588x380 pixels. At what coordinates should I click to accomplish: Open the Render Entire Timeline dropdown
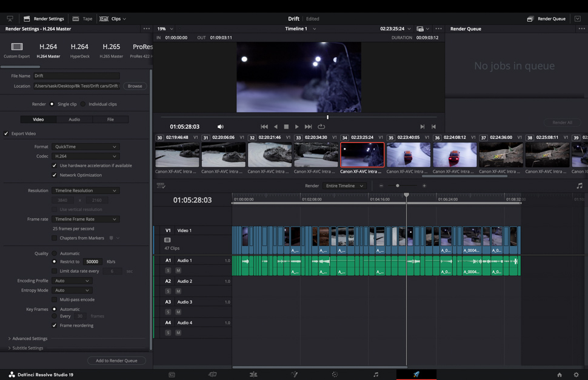(344, 186)
